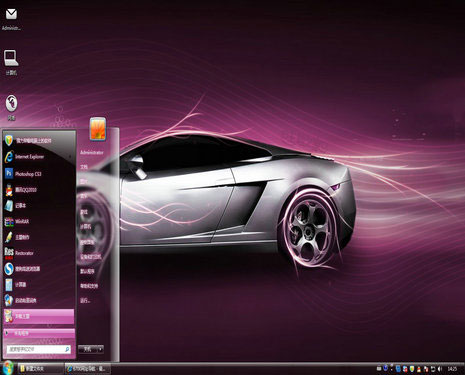Screen dimensions: 465x375
Task: Open Documents (文档) in Start menu
Action: (x=84, y=167)
